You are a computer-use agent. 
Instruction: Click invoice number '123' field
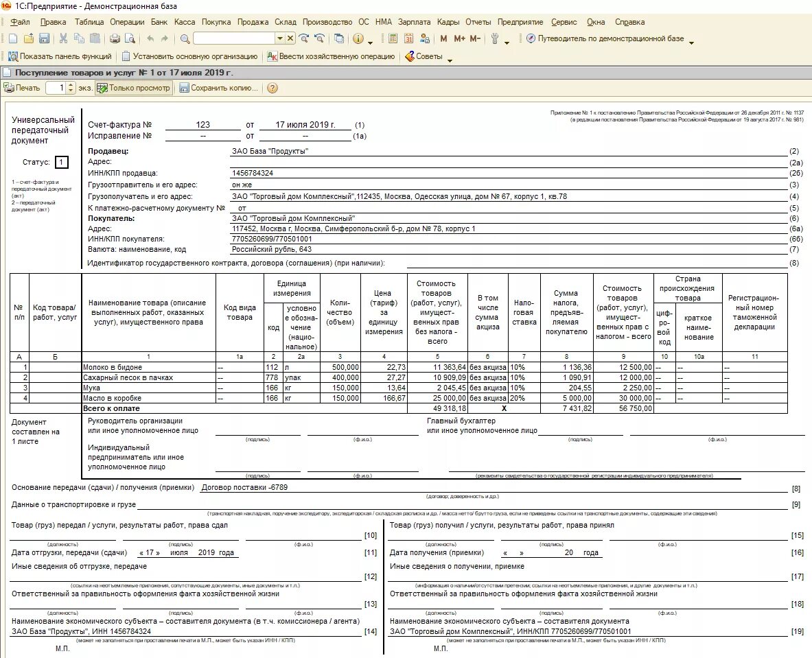(x=203, y=125)
